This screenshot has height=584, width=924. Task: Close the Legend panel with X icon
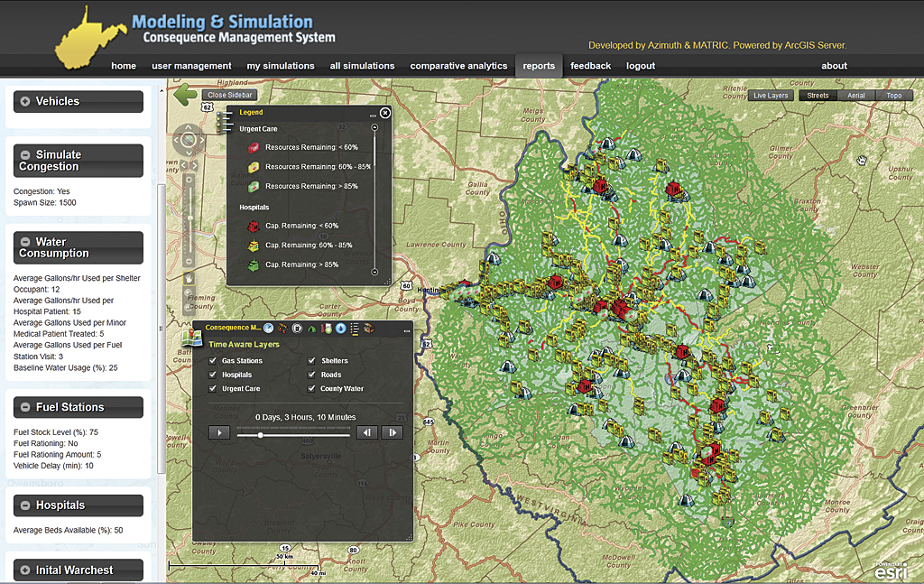[385, 113]
